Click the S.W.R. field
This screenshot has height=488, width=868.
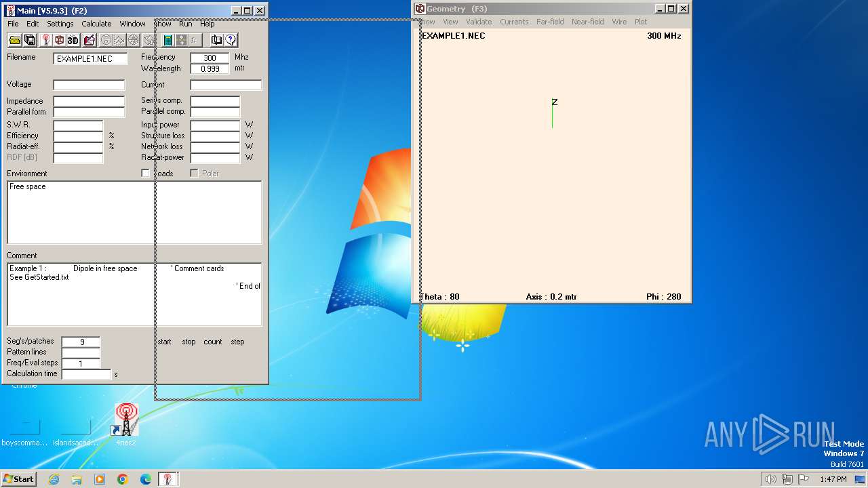(78, 125)
